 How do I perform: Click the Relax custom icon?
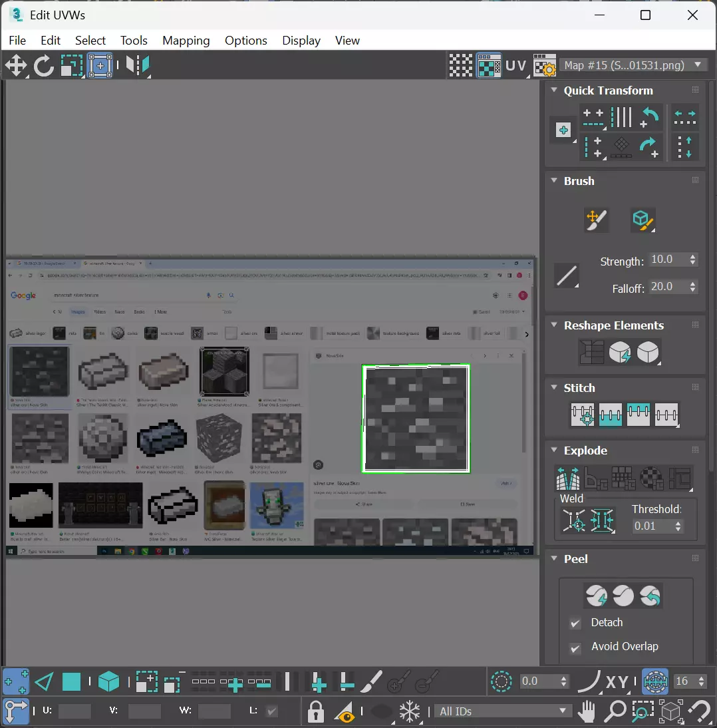[648, 353]
